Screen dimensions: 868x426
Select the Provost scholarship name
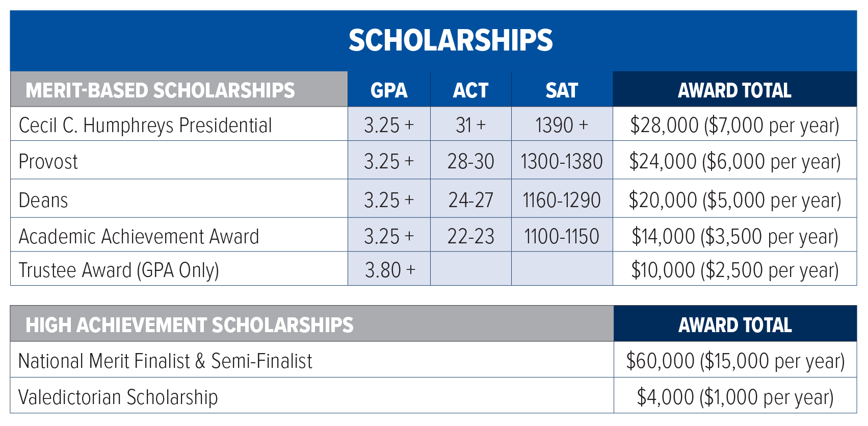(x=48, y=161)
